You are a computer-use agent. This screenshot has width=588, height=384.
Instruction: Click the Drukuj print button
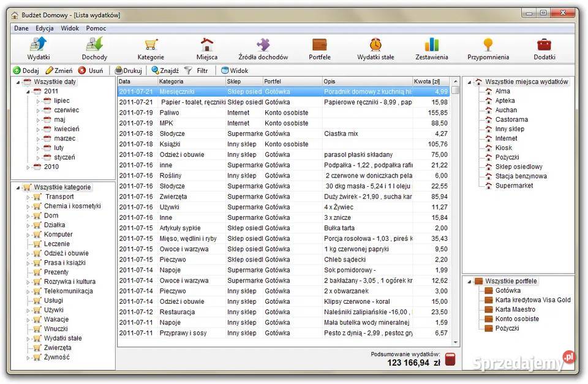tap(128, 70)
